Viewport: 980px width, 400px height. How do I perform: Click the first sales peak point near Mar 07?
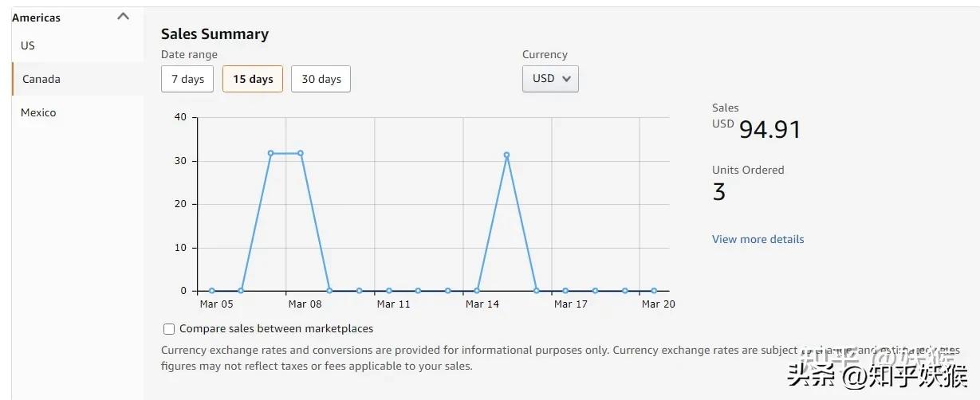[x=270, y=153]
